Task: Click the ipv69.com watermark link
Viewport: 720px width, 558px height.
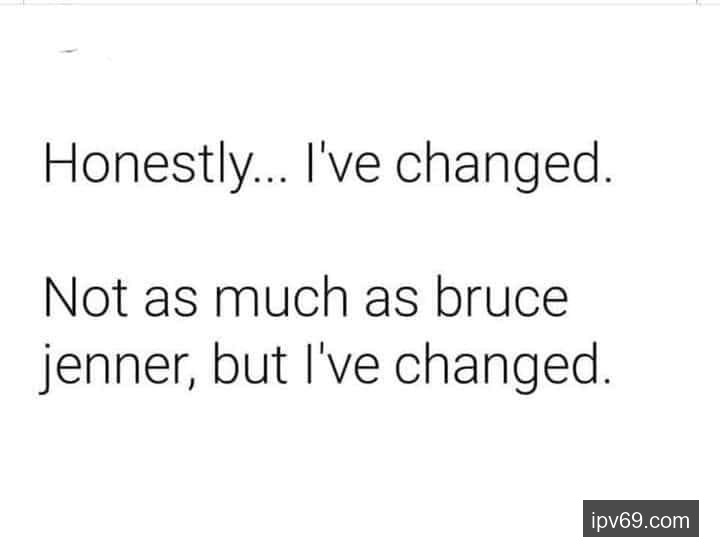Action: (x=640, y=520)
